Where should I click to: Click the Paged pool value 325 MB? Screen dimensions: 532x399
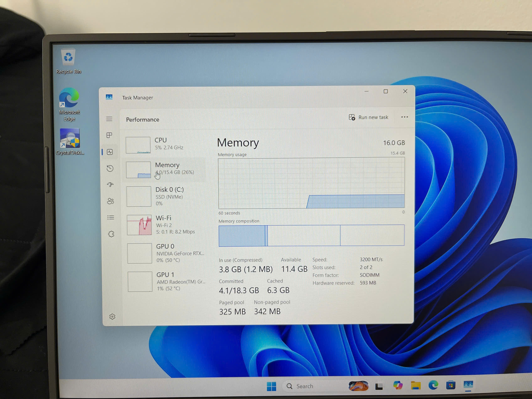tap(232, 312)
